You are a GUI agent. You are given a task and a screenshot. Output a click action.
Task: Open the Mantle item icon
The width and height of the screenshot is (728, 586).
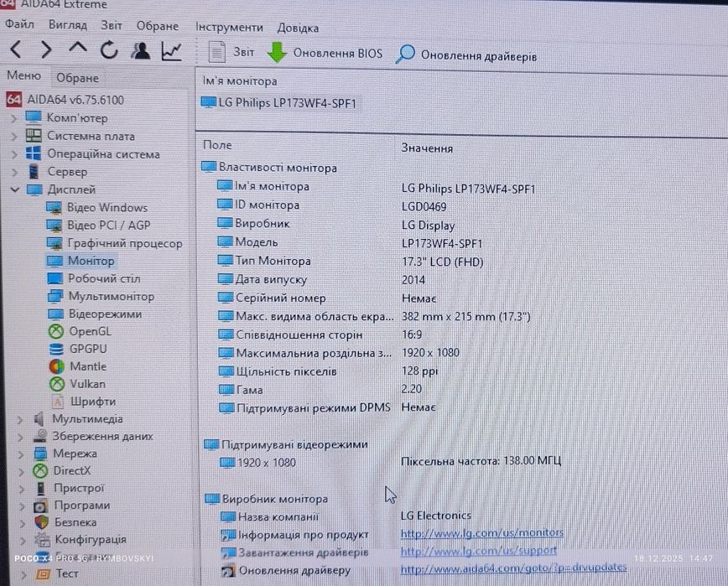[x=57, y=366]
